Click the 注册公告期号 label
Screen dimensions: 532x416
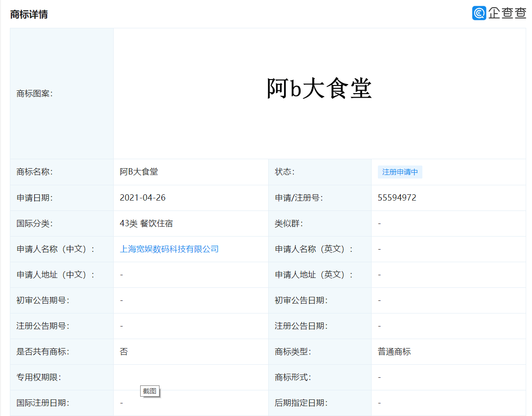pyautogui.click(x=43, y=326)
